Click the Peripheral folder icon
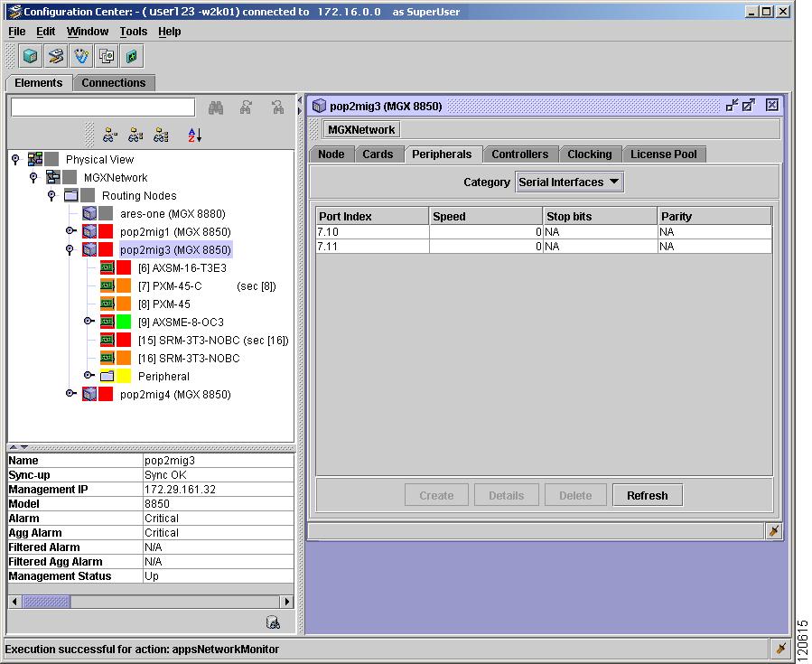This screenshot has height=664, width=812. [x=107, y=376]
